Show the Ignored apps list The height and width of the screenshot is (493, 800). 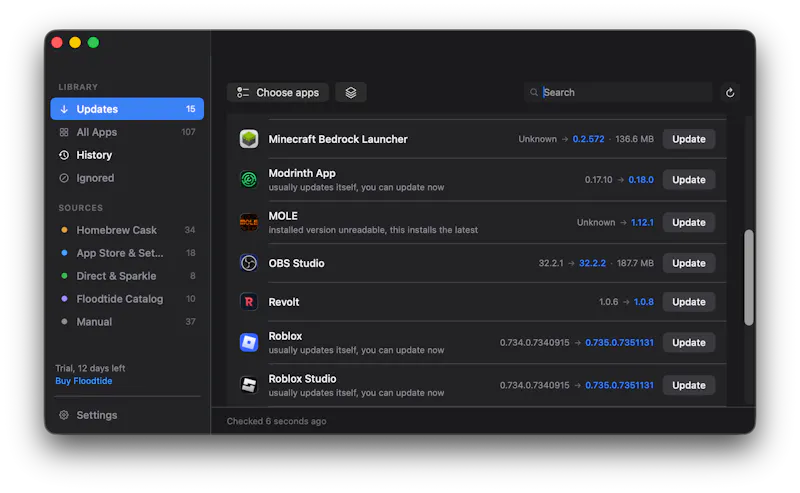pyautogui.click(x=127, y=178)
